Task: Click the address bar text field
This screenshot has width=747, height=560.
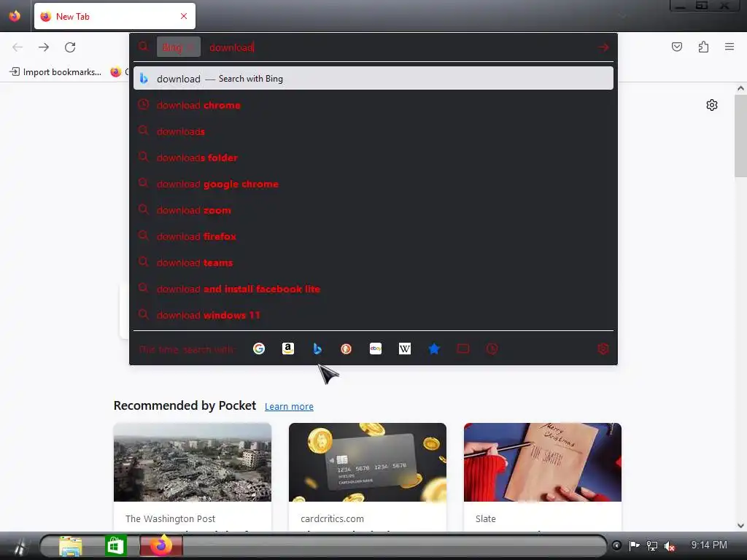Action: 400,47
